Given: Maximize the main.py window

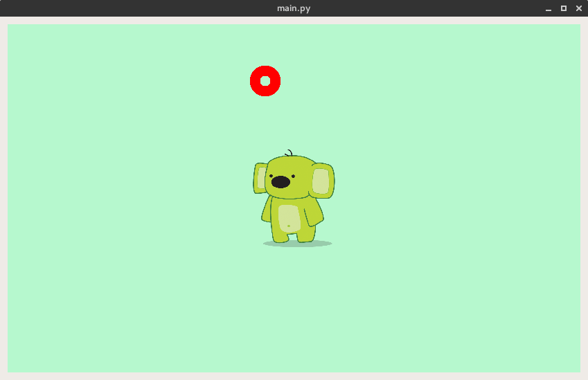Looking at the screenshot, I should point(564,8).
